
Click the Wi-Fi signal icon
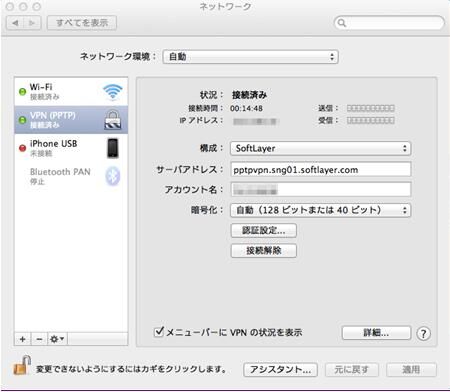pyautogui.click(x=113, y=92)
